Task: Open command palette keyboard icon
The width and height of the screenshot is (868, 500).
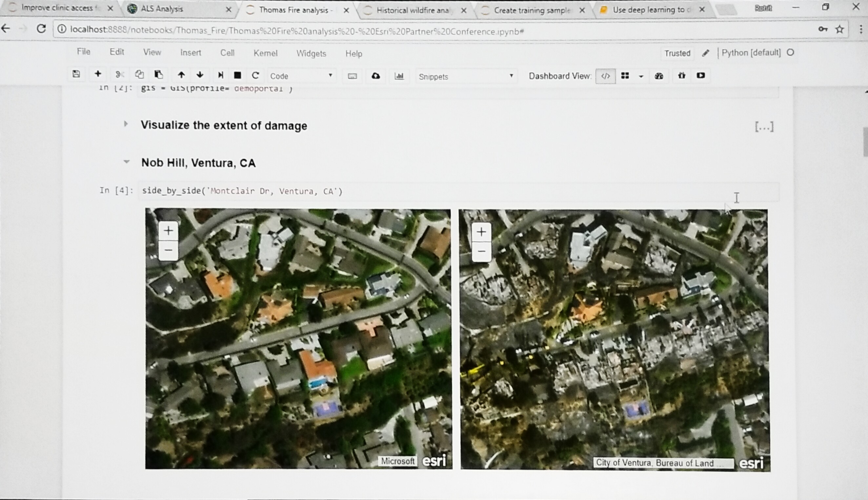Action: tap(352, 76)
